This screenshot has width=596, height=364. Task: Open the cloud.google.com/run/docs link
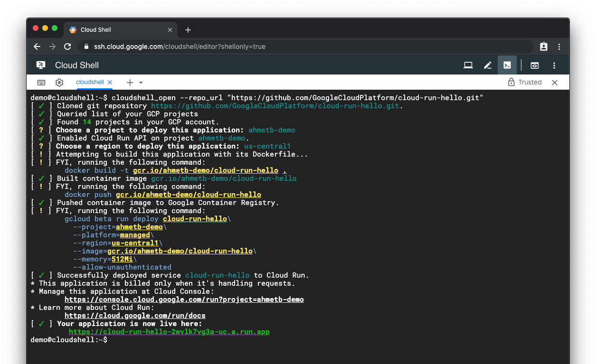(135, 316)
